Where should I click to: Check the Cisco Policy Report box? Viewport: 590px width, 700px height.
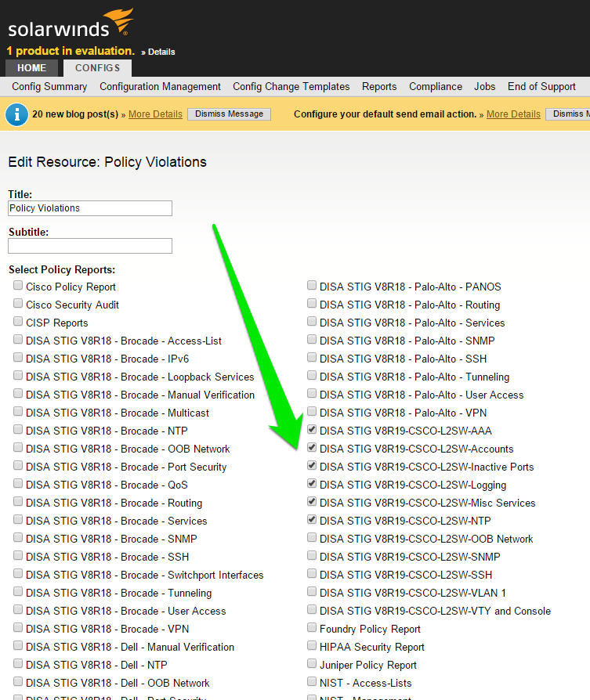tap(18, 285)
